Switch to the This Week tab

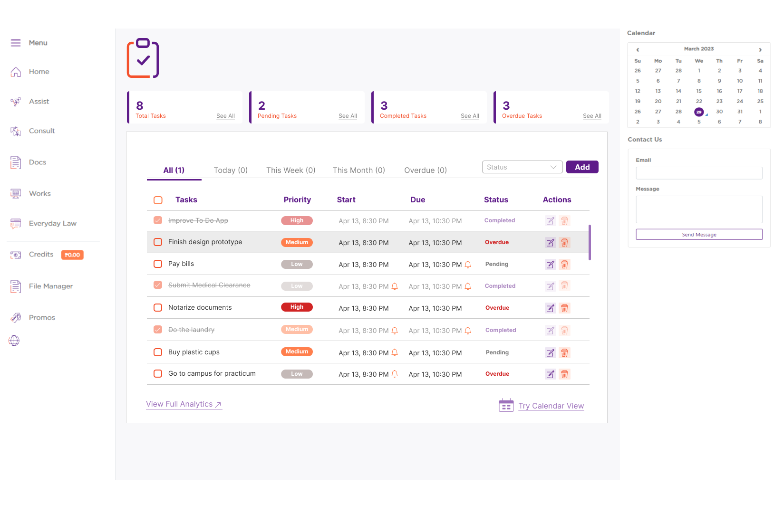click(290, 170)
